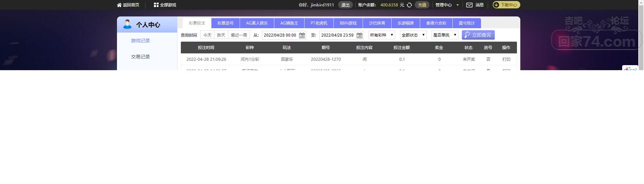Viewport: 644px width, 184px height.
Task: Click the 投注金额 column header
Action: [402, 48]
